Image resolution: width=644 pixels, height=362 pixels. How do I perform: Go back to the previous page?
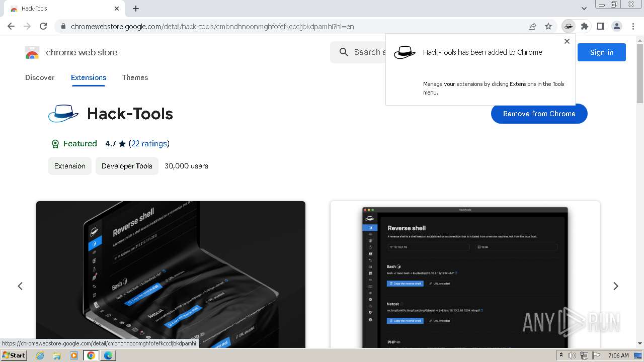pyautogui.click(x=11, y=26)
